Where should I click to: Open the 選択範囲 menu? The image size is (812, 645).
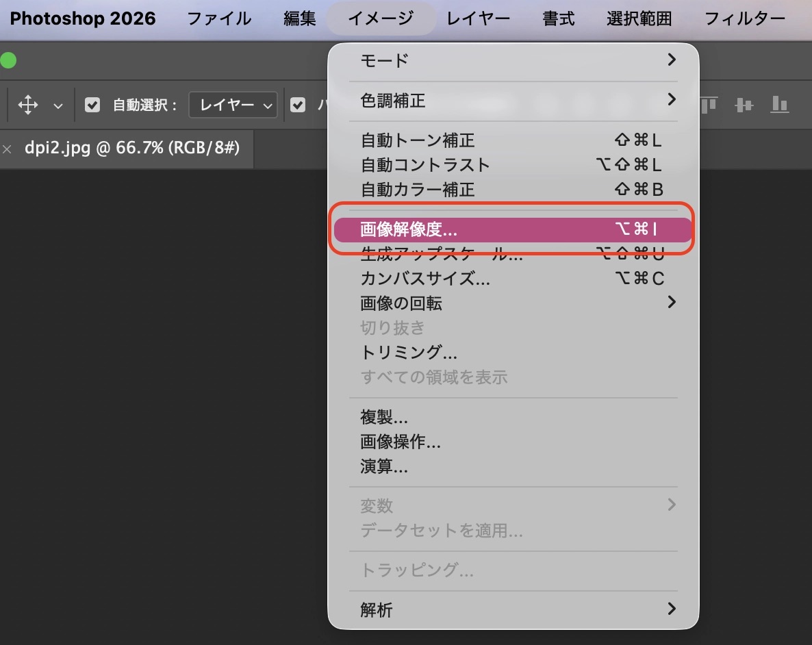point(639,18)
